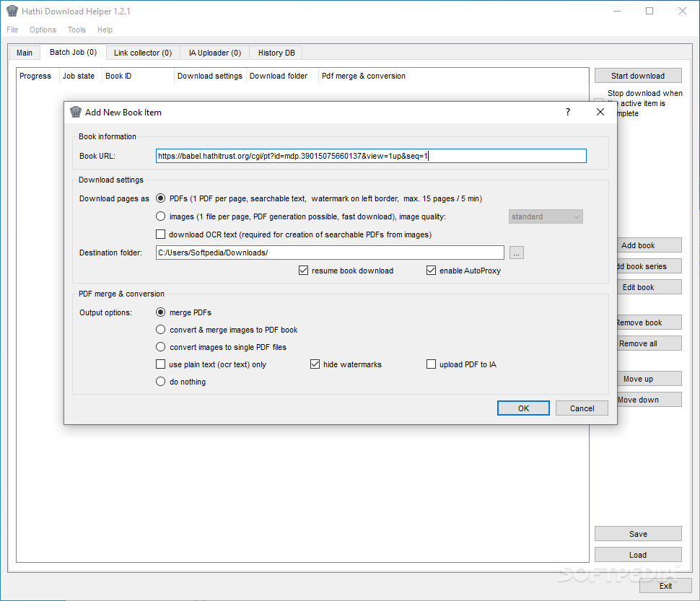This screenshot has width=700, height=601.
Task: Select images download pages option
Action: pos(160,216)
